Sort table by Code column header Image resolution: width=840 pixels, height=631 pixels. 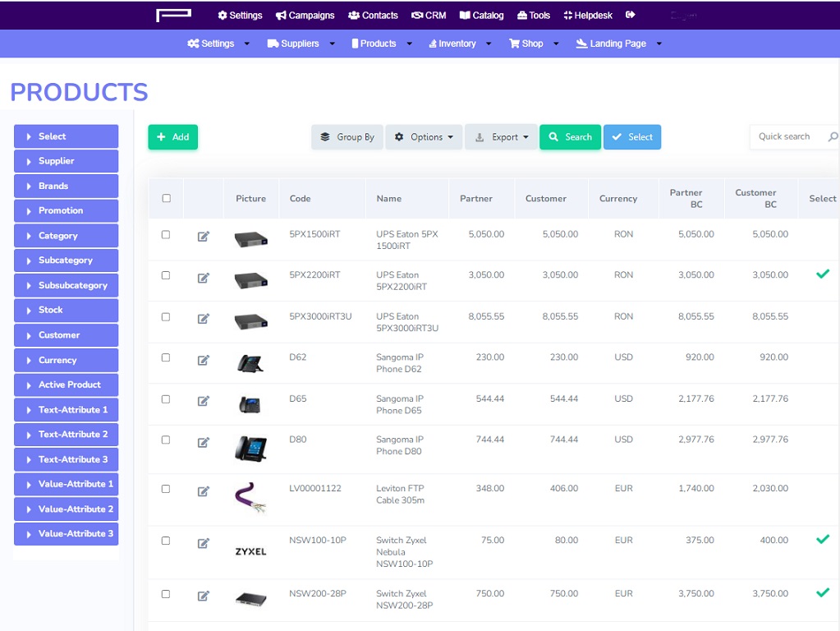pyautogui.click(x=300, y=198)
